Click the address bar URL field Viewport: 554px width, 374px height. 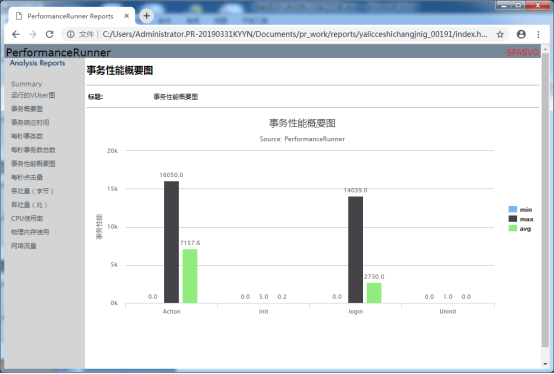(295, 34)
